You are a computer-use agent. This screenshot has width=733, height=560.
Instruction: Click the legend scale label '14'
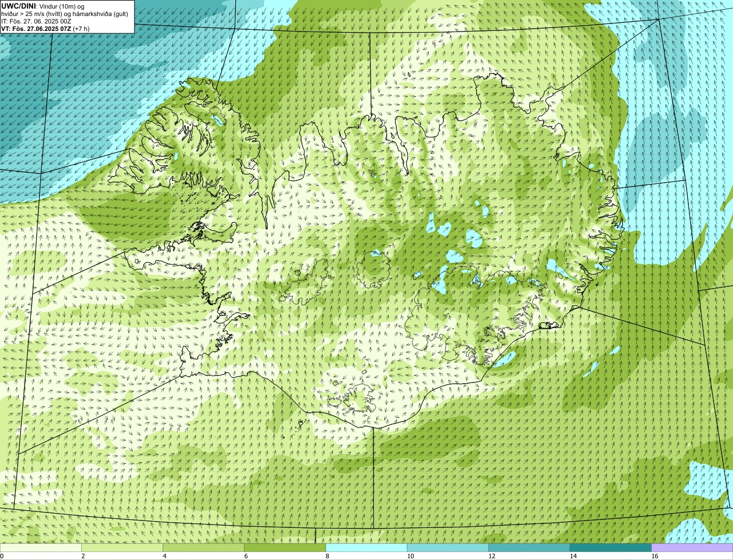click(573, 556)
